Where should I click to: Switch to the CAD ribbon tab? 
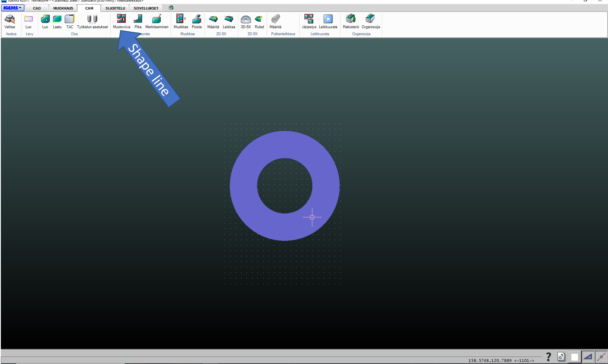pyautogui.click(x=37, y=8)
